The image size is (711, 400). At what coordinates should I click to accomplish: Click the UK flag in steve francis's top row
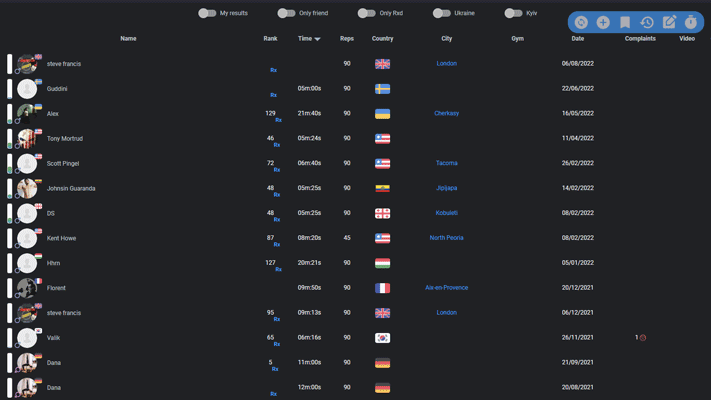[x=382, y=64]
